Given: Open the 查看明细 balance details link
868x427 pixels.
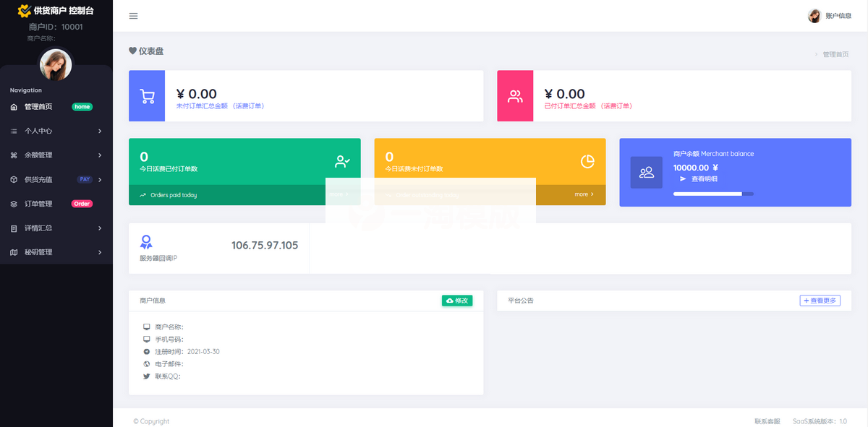Looking at the screenshot, I should click(704, 178).
